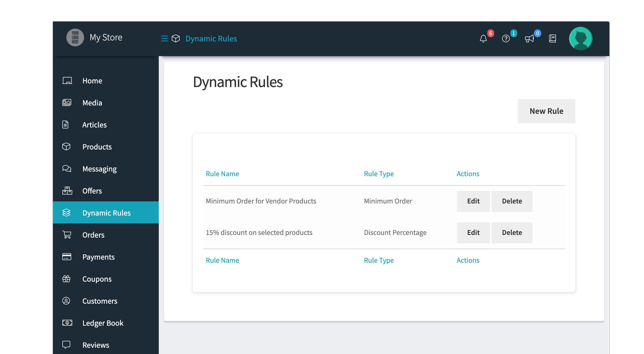Open the notifications bell icon
This screenshot has width=644, height=354.
pos(483,39)
